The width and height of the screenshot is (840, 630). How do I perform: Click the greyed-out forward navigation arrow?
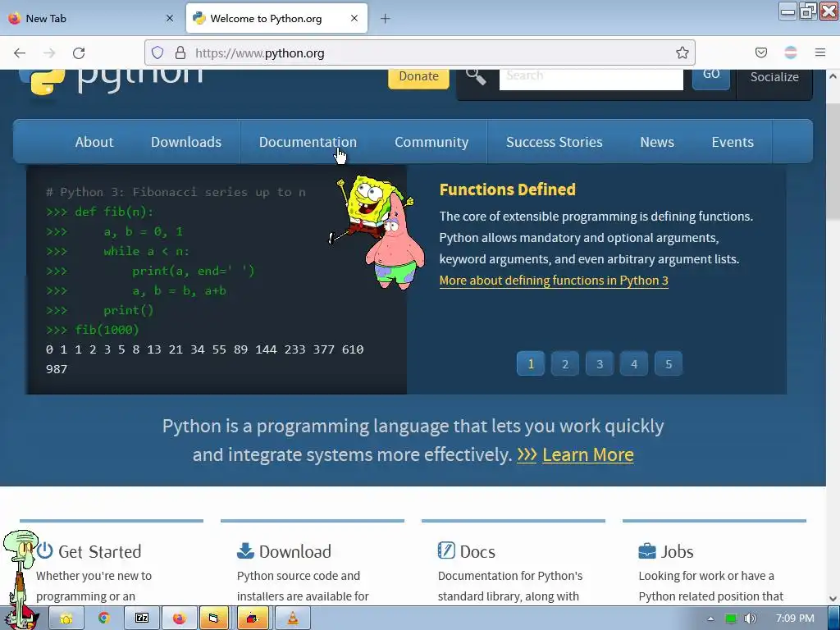pyautogui.click(x=49, y=52)
